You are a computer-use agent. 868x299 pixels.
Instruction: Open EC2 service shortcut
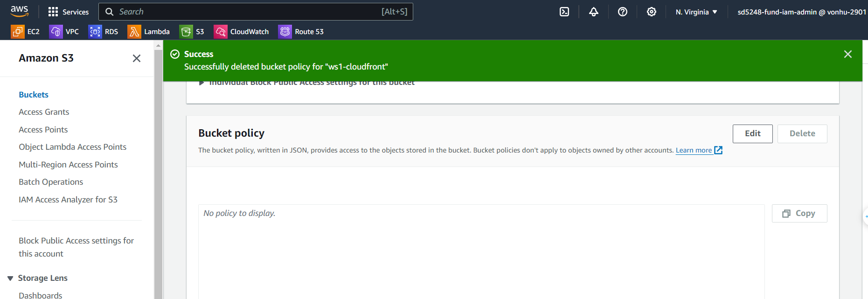[x=25, y=32]
